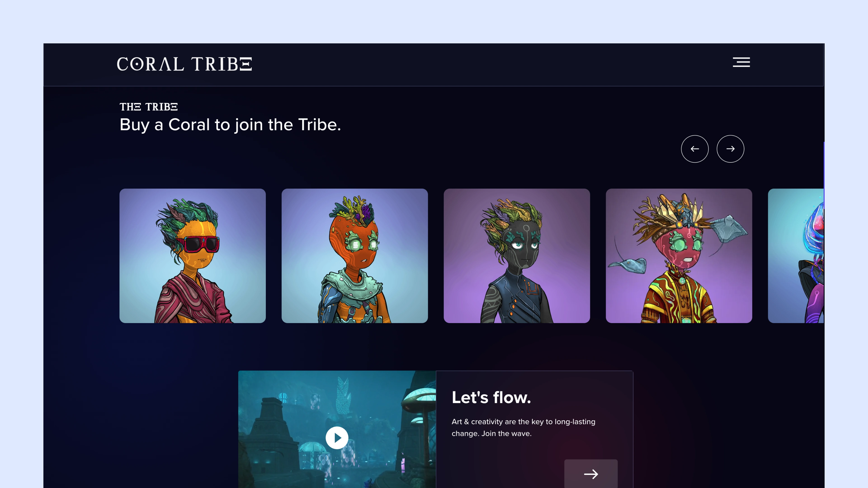
Task: Click the Buy a Coral to join the Tribe heading
Action: 230,125
